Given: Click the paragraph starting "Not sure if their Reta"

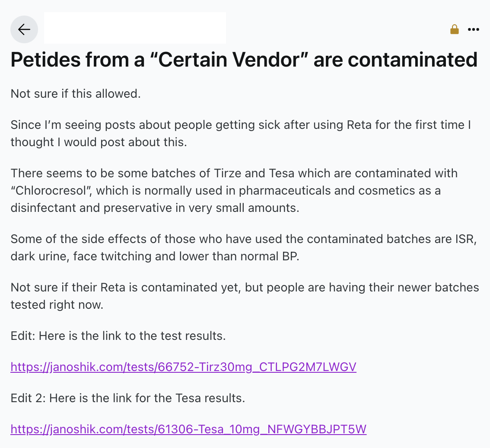Looking at the screenshot, I should [x=245, y=296].
